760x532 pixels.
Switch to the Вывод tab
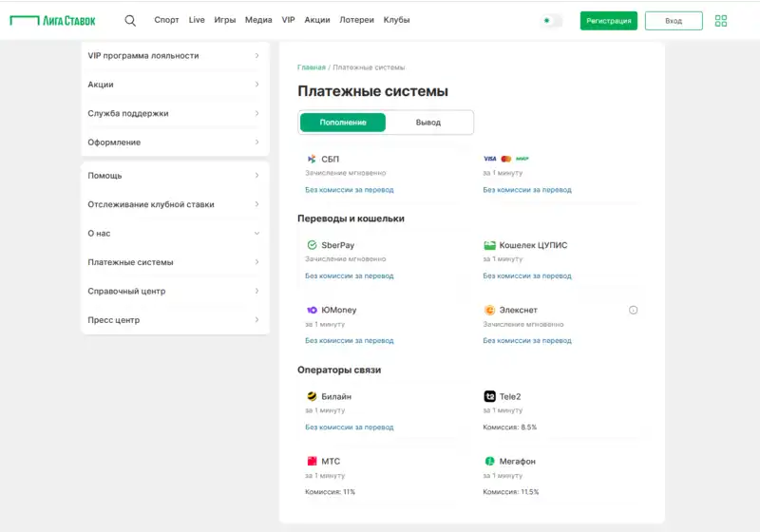[x=428, y=123]
